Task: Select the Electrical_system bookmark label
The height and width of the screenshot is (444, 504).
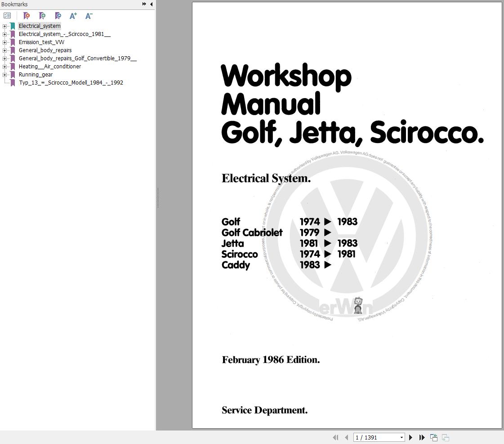Action: coord(40,26)
